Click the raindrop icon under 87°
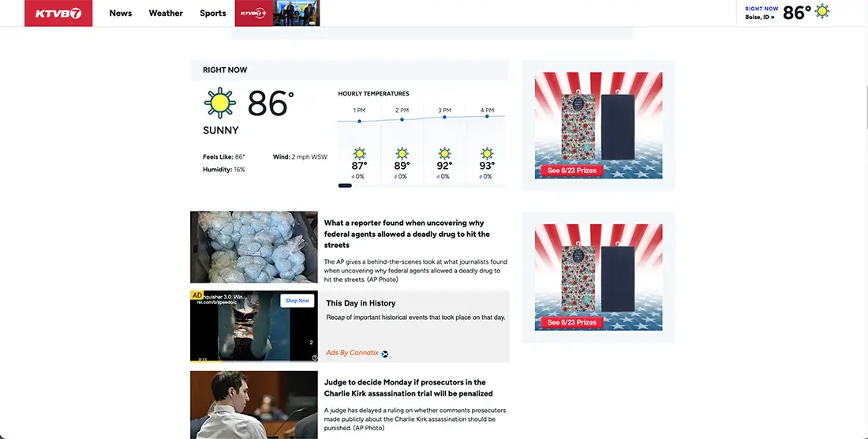The height and width of the screenshot is (439, 868). coord(354,177)
